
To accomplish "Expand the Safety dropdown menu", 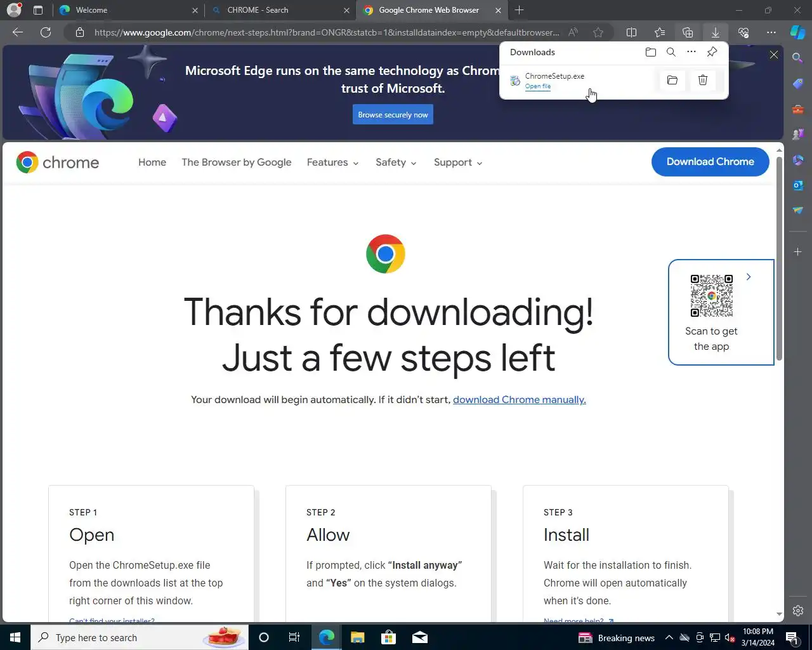I will coord(396,162).
